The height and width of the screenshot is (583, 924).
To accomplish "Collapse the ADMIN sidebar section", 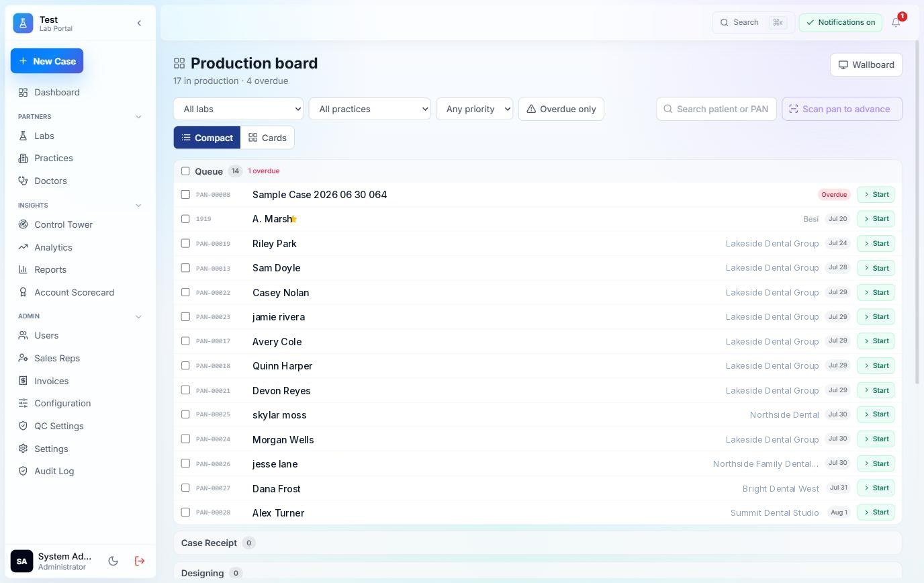I will point(138,316).
